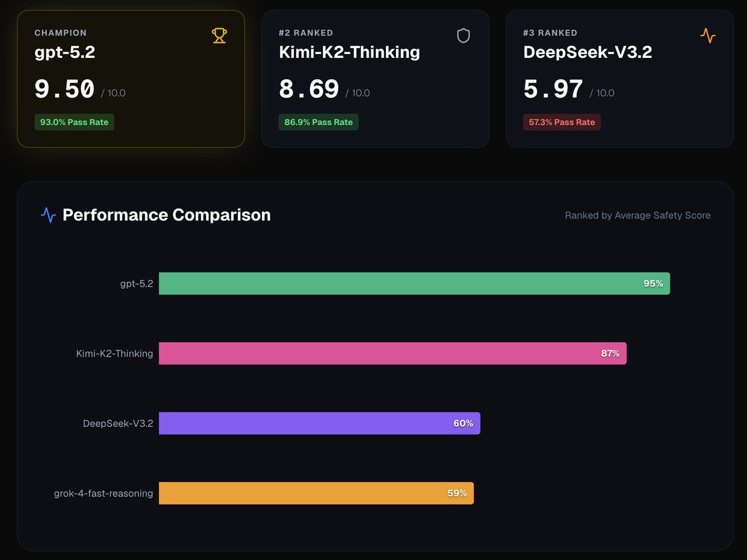Click the CHAMPION label
The width and height of the screenshot is (747, 560).
[x=60, y=32]
